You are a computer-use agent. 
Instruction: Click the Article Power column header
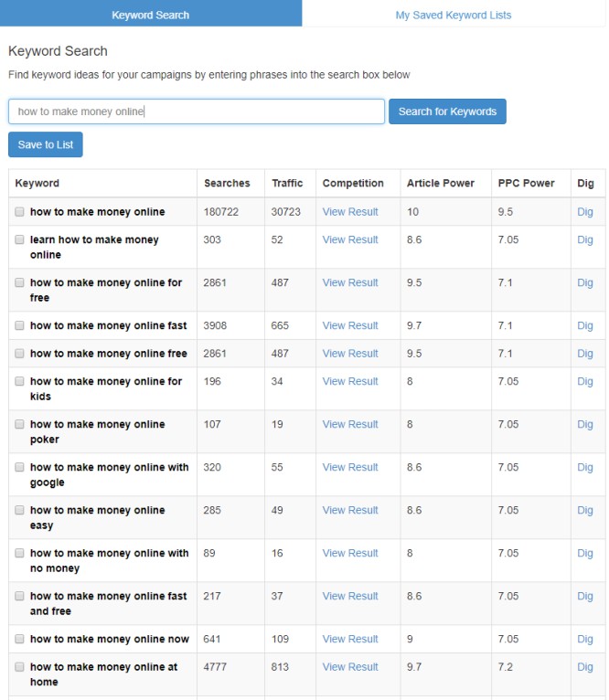click(x=441, y=183)
